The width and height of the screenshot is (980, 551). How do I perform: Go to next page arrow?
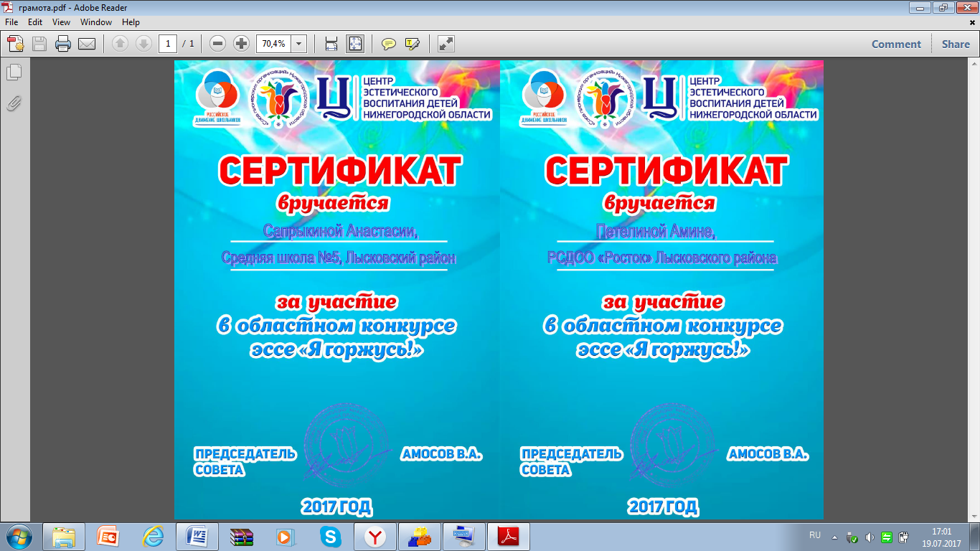pos(143,44)
